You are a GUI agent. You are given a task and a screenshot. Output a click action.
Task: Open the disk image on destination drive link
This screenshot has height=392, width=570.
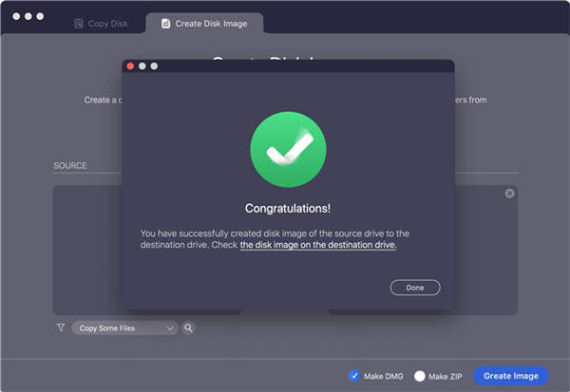[x=317, y=245]
